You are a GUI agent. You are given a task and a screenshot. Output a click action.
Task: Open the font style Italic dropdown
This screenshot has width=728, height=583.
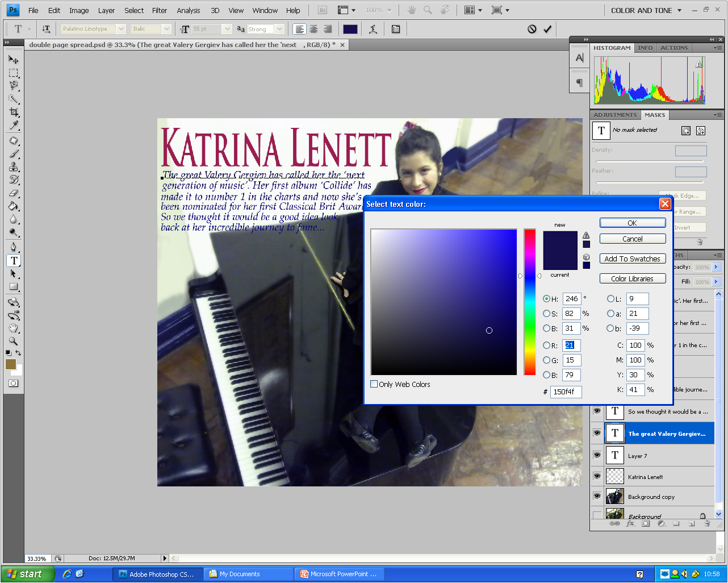[166, 29]
